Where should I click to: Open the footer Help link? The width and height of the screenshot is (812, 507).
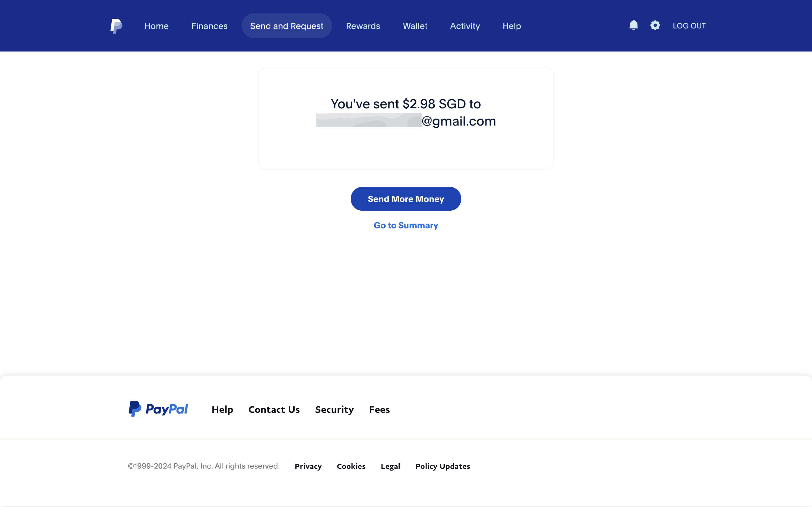pos(222,409)
